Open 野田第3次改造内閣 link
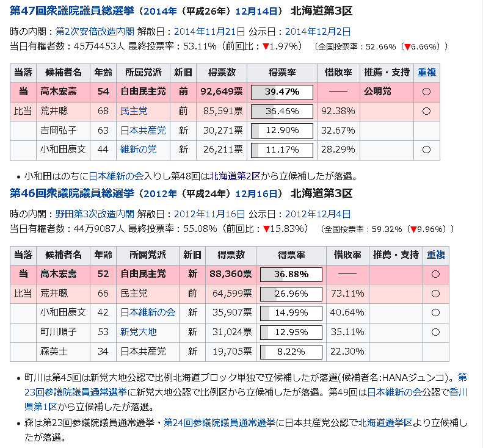The width and height of the screenshot is (483, 448). coord(95,214)
